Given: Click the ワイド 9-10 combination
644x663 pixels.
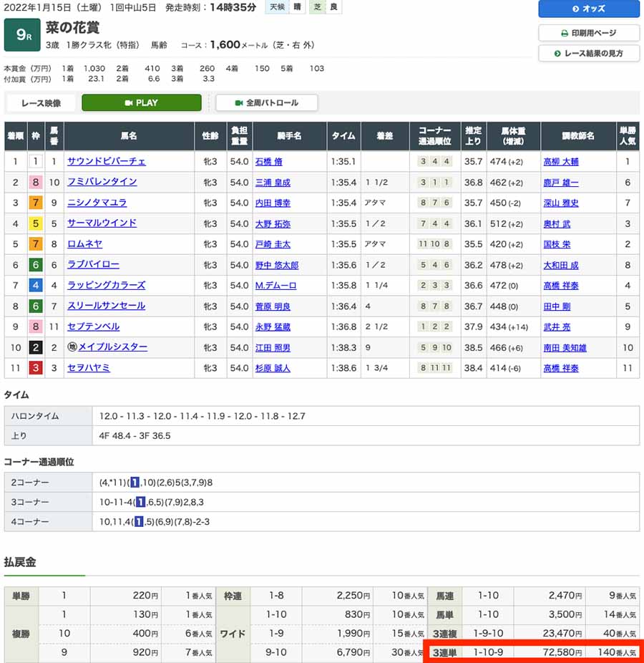Looking at the screenshot, I should pyautogui.click(x=276, y=652).
